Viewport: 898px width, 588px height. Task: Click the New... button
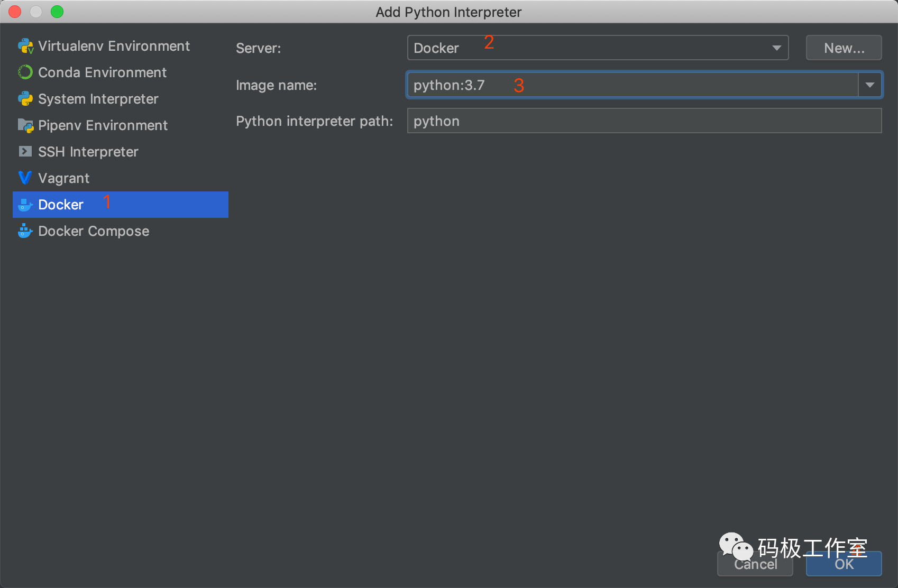(843, 48)
